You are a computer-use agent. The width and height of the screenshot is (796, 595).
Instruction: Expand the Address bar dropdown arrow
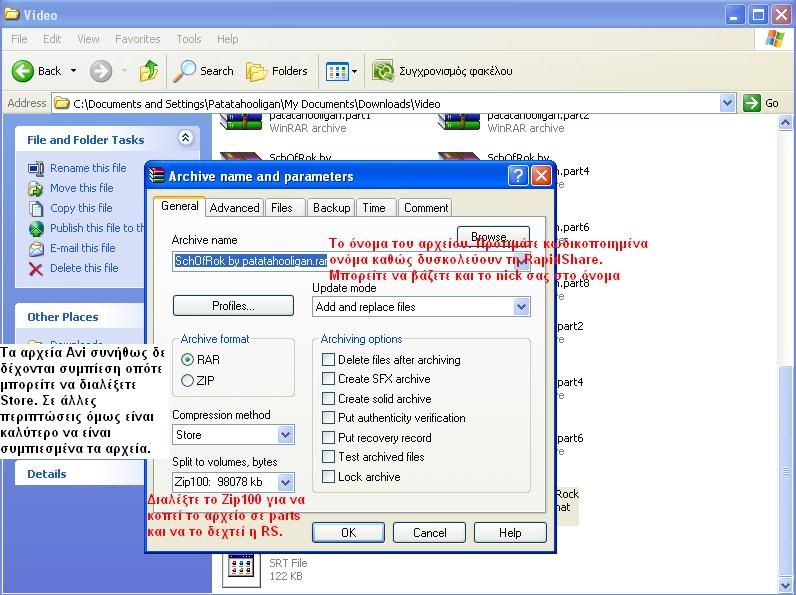(727, 103)
